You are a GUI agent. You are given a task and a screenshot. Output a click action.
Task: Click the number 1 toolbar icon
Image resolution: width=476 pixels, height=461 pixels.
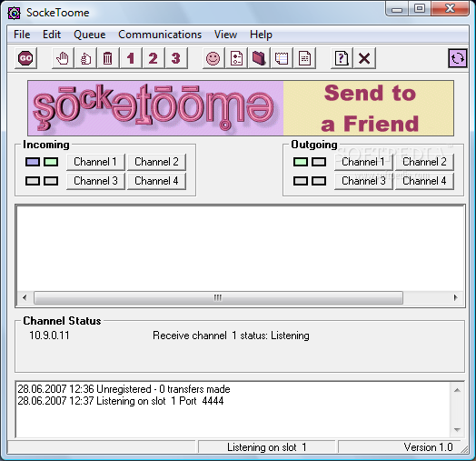[131, 58]
